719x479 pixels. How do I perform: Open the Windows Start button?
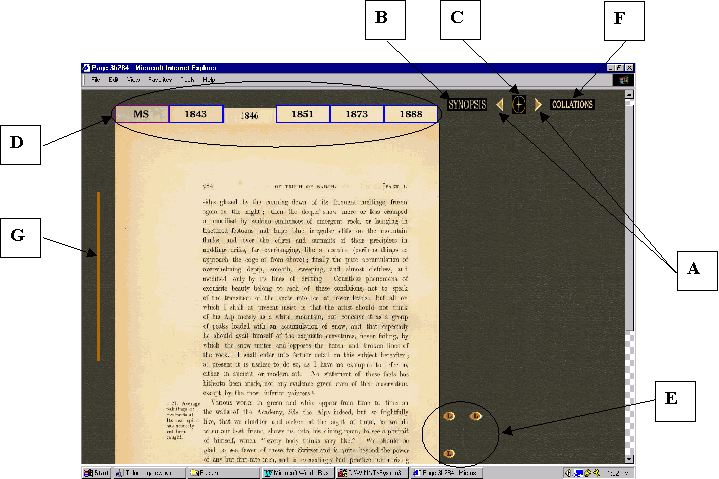click(x=96, y=473)
